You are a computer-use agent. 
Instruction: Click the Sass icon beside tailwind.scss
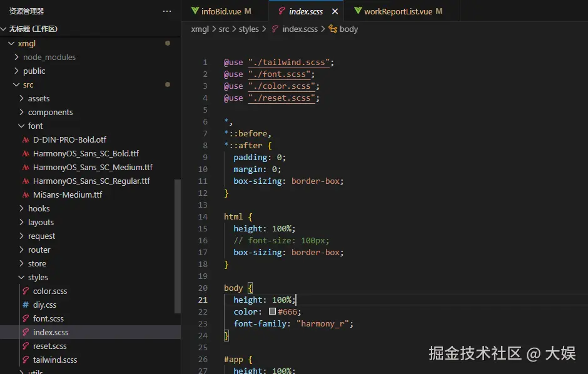[x=26, y=360]
